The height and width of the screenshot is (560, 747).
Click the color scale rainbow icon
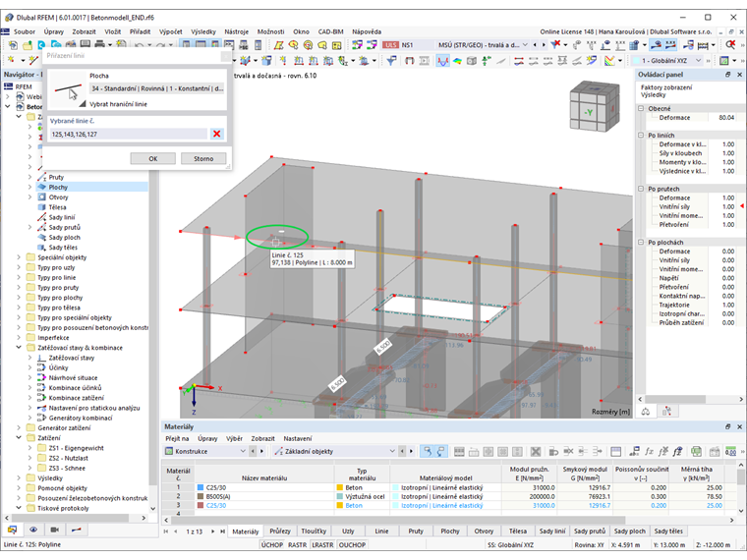point(609,61)
